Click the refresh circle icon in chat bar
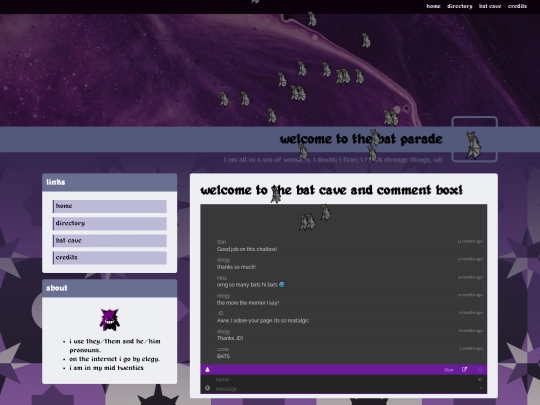The width and height of the screenshot is (540, 405). 480,370
